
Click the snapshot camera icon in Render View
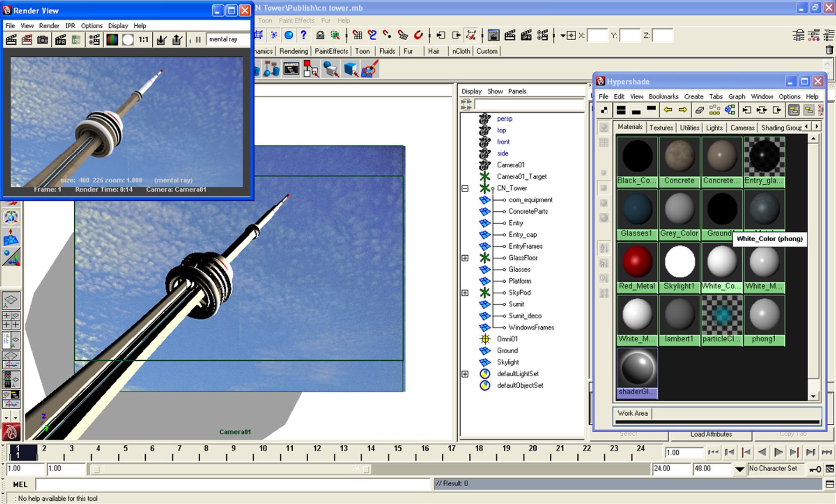coord(43,40)
